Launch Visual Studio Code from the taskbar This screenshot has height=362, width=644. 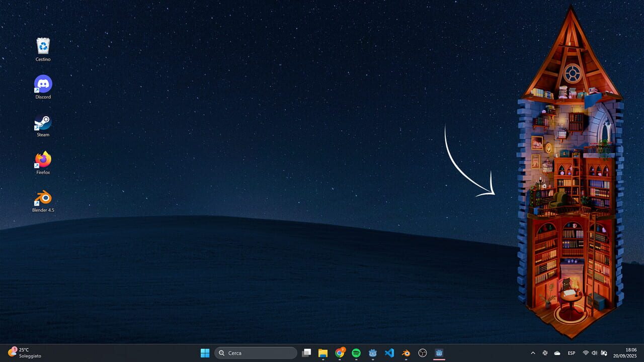[x=389, y=352]
